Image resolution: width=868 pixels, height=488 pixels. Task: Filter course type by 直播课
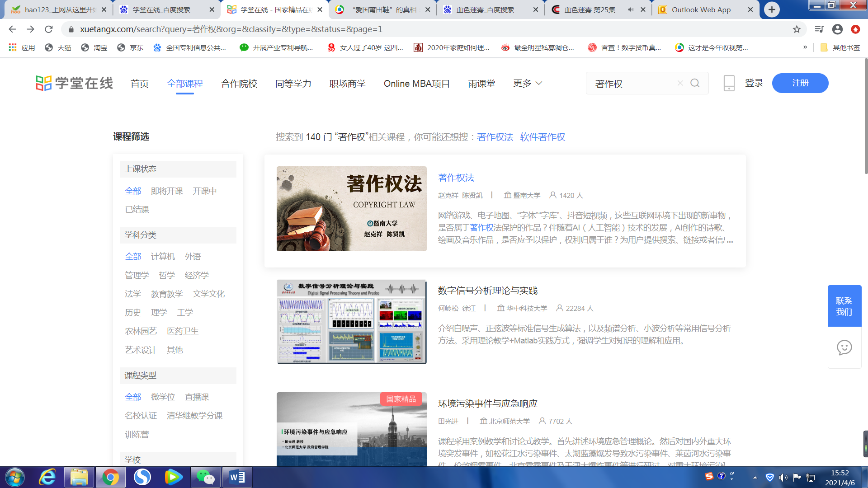tap(197, 397)
